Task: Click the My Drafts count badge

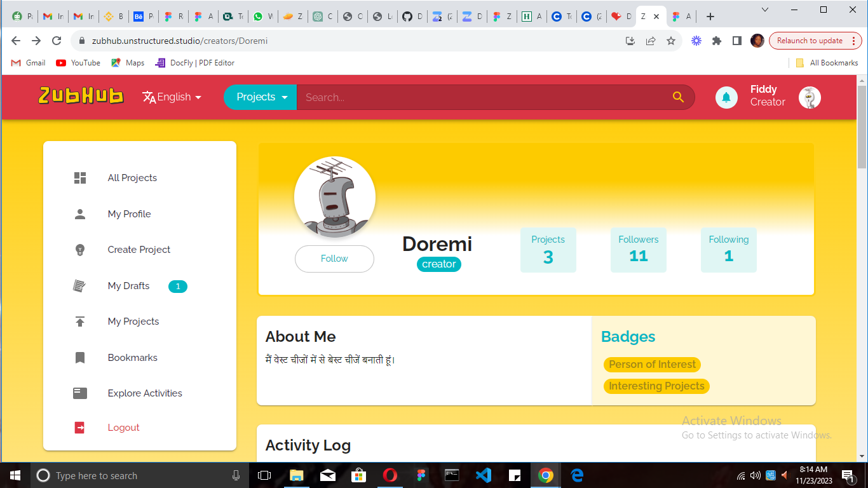Action: click(178, 287)
